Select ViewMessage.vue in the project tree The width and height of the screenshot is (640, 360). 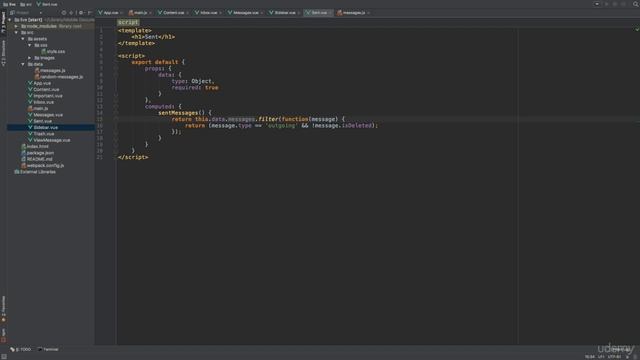point(49,140)
